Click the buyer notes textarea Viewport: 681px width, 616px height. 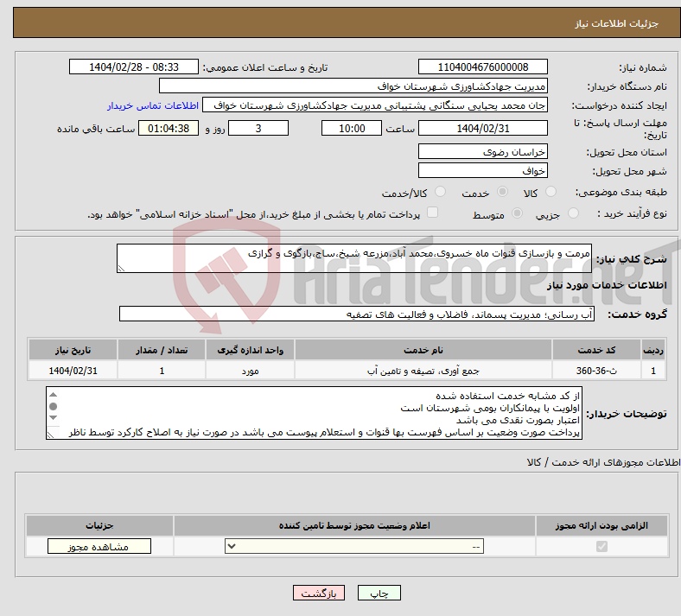coord(314,413)
